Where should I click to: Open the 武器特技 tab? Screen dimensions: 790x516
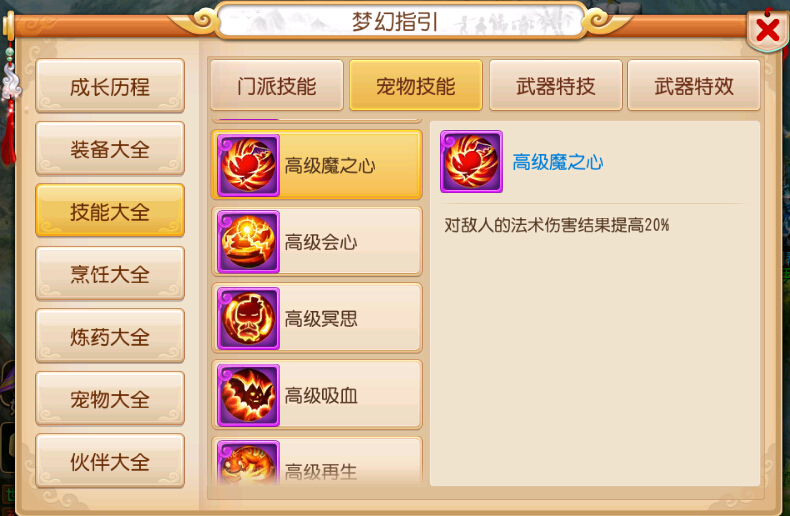556,85
